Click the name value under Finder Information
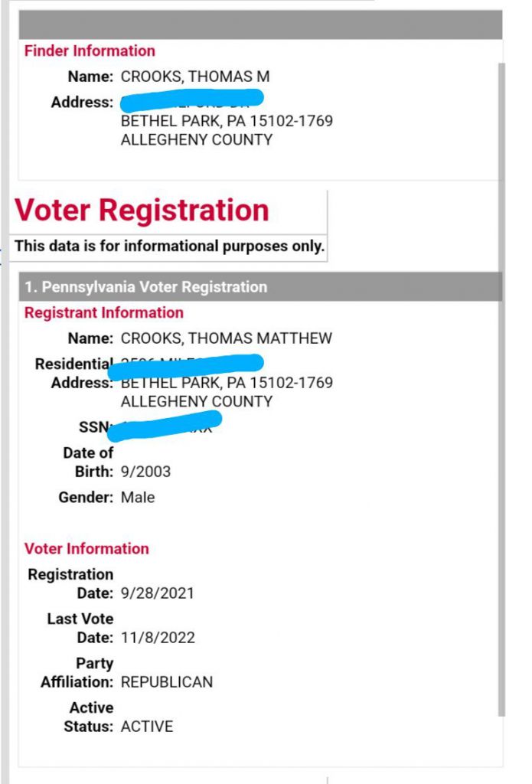The height and width of the screenshot is (784, 532). pos(195,77)
